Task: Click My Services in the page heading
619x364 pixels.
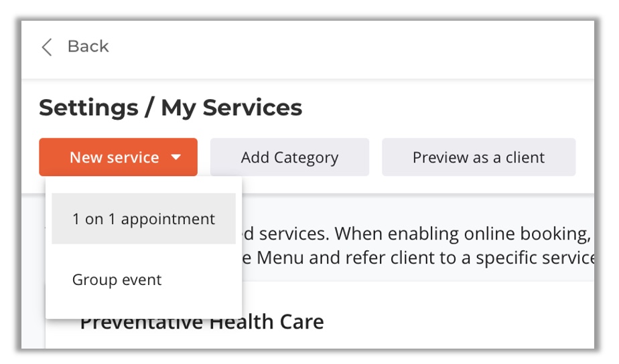Action: pyautogui.click(x=232, y=107)
